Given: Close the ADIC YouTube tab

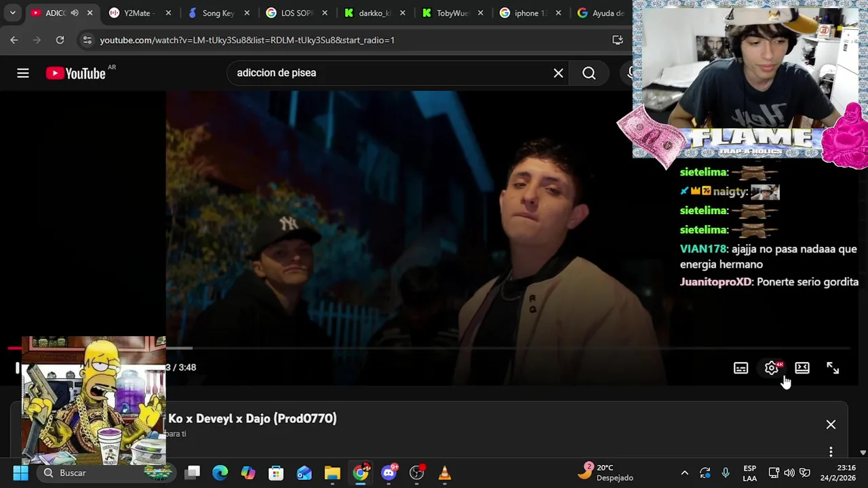Looking at the screenshot, I should click(x=90, y=13).
